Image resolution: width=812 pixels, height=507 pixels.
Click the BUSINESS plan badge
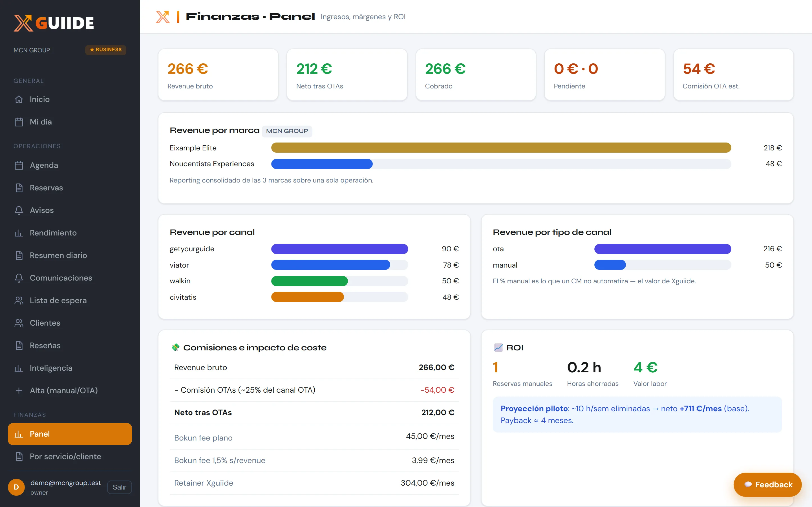pyautogui.click(x=106, y=50)
